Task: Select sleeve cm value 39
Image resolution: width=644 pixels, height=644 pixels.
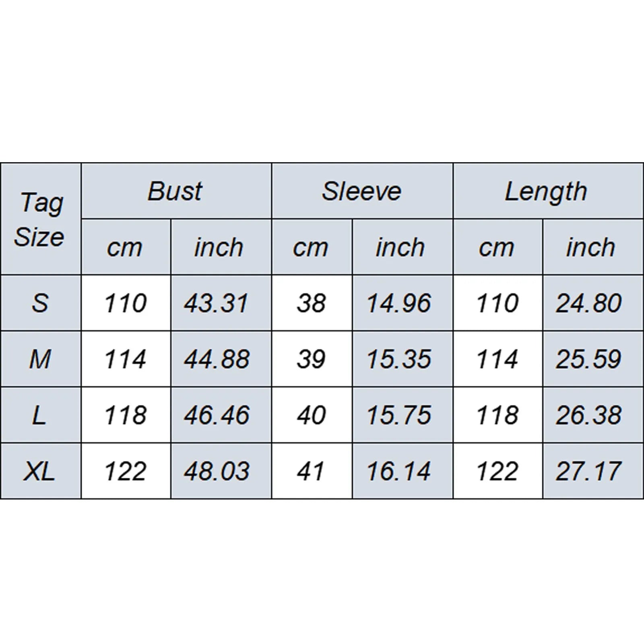Action: (312, 359)
